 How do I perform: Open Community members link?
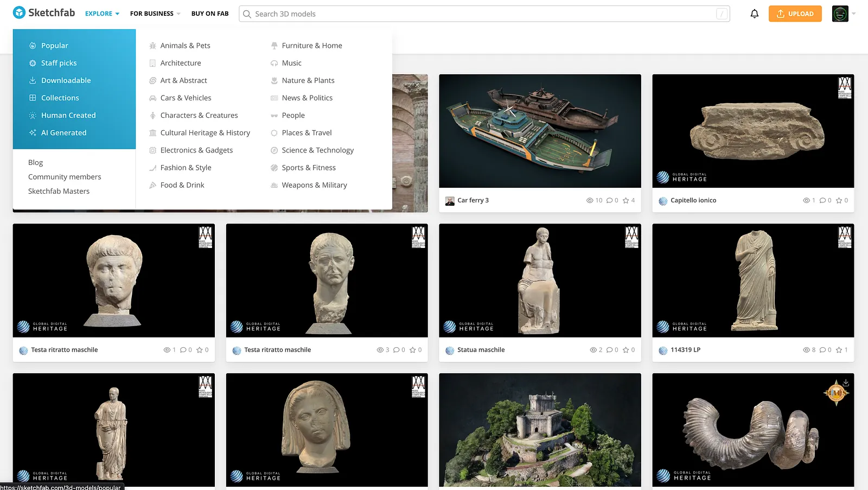65,177
